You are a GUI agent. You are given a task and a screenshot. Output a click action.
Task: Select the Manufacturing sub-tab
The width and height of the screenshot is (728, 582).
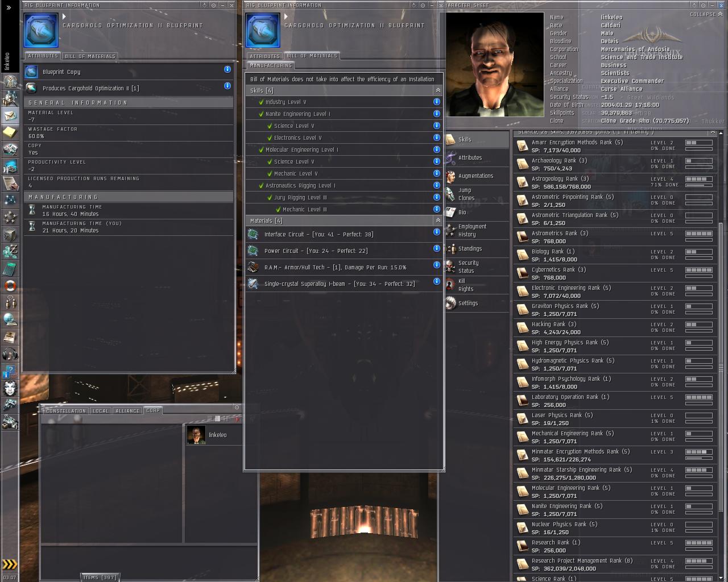click(271, 65)
